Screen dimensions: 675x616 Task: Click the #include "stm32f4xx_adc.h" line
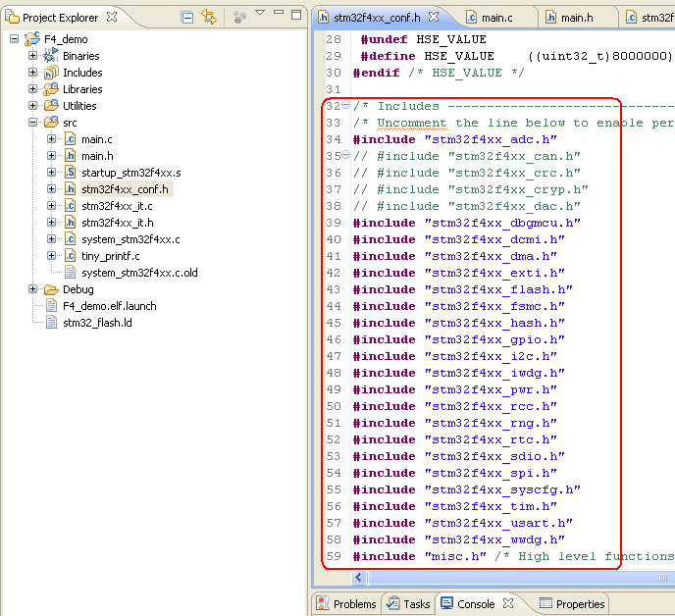[454, 139]
